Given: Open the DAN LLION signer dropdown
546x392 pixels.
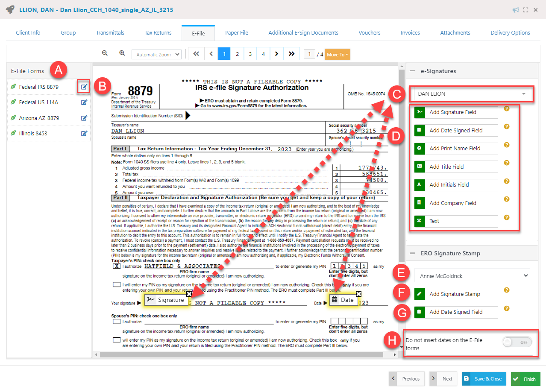Looking at the screenshot, I should coord(472,94).
